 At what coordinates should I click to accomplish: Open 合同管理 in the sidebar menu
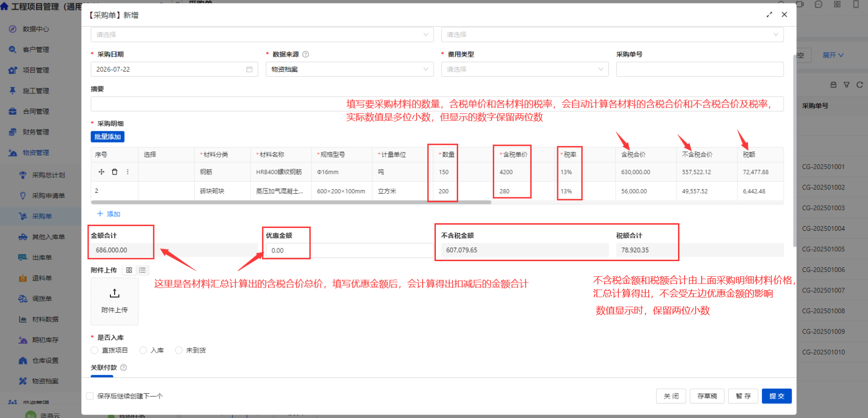click(x=36, y=111)
